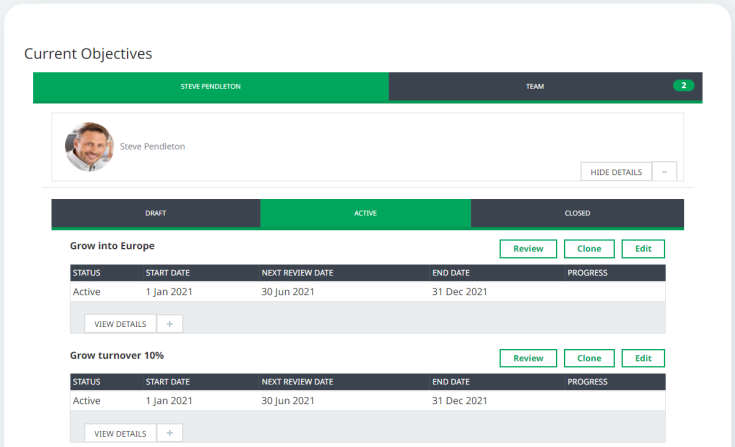Switch to the Steve Pendleton tab
Viewport: 735px width, 447px height.
point(211,87)
